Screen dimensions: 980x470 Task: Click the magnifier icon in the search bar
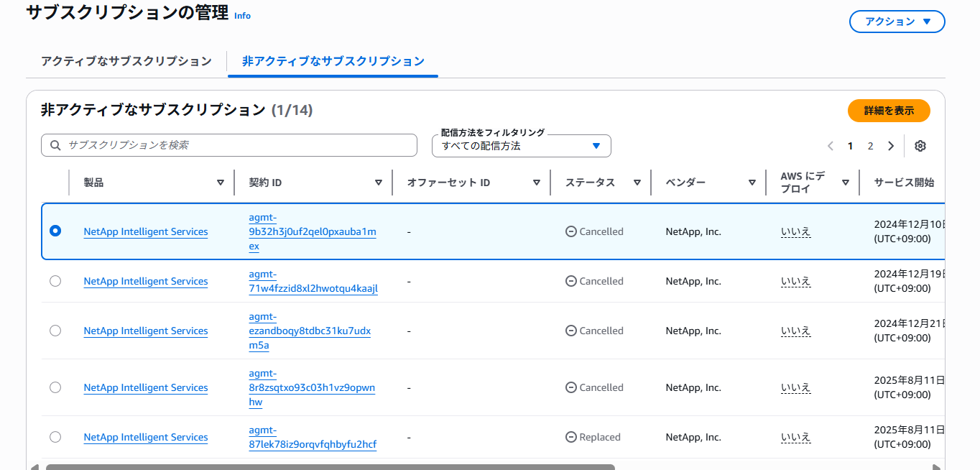pos(55,145)
